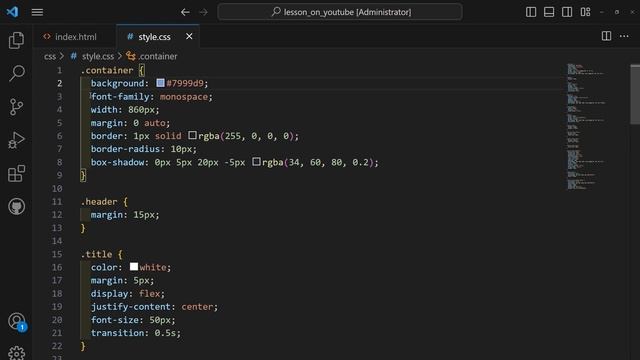This screenshot has height=360, width=640.
Task: Open the white color swatch on line 16
Action: click(134, 267)
